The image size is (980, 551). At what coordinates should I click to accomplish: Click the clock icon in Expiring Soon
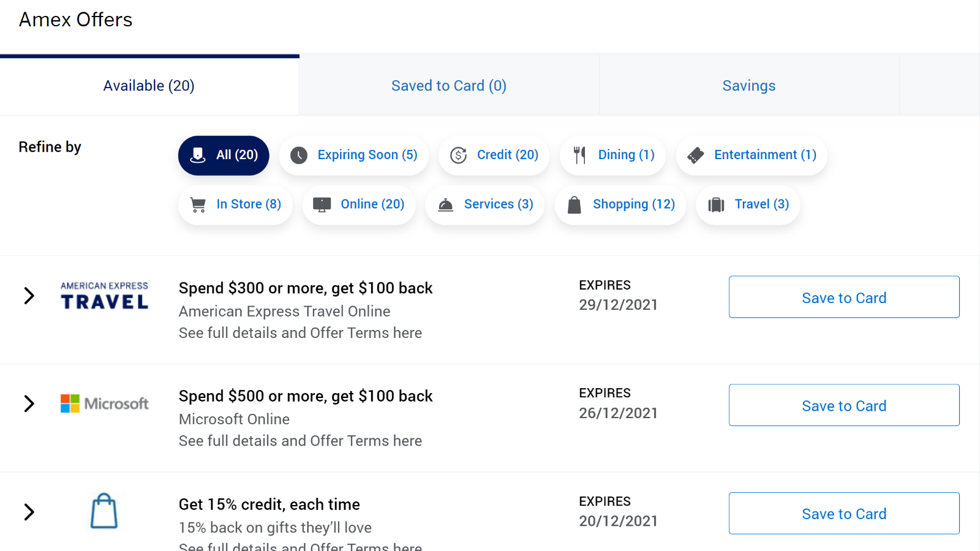pyautogui.click(x=299, y=156)
